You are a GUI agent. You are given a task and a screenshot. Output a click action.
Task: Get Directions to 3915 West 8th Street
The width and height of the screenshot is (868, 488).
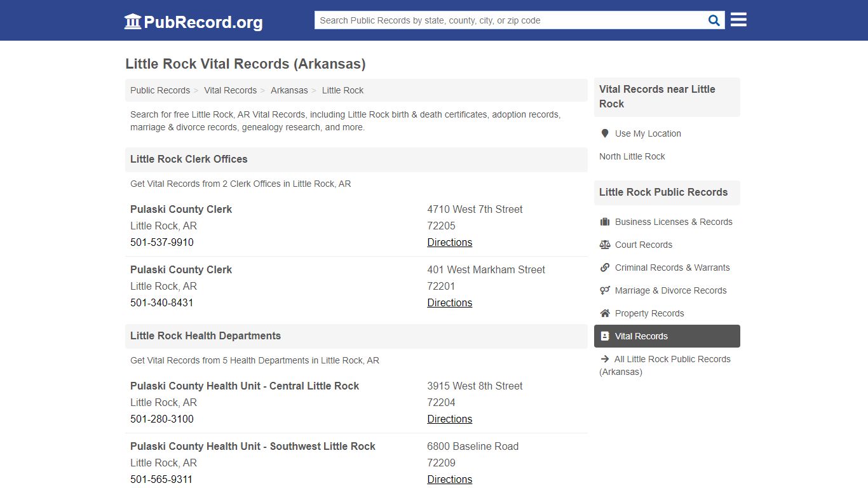[450, 419]
